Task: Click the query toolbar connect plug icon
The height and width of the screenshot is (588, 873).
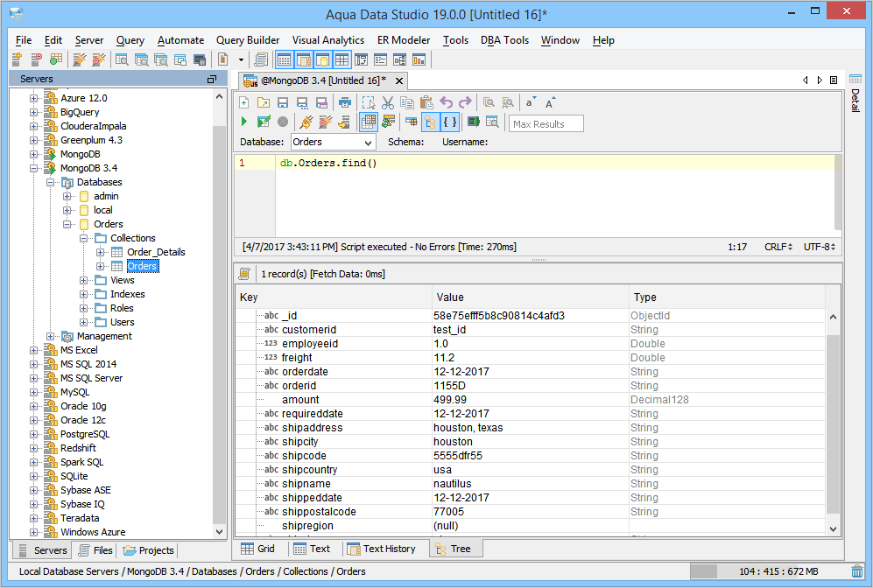Action: tap(306, 122)
